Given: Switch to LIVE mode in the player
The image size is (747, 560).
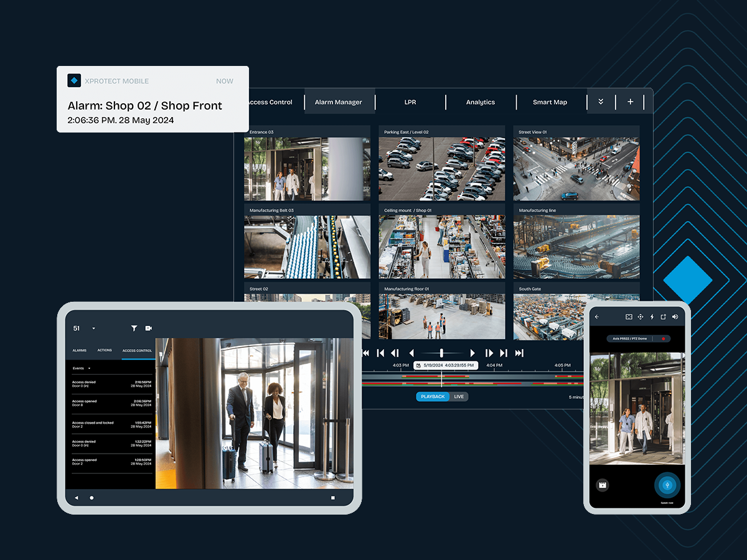Looking at the screenshot, I should coord(459,396).
